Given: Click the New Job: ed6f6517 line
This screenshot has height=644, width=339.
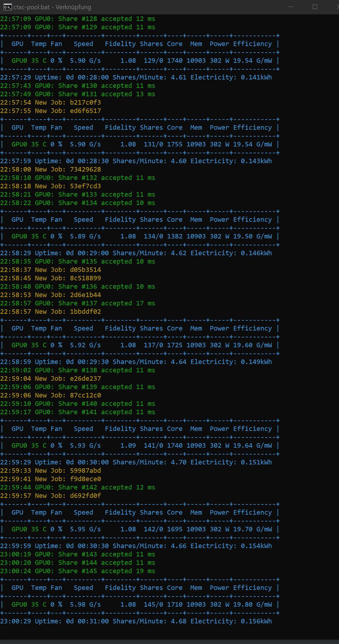Looking at the screenshot, I should coord(51,111).
